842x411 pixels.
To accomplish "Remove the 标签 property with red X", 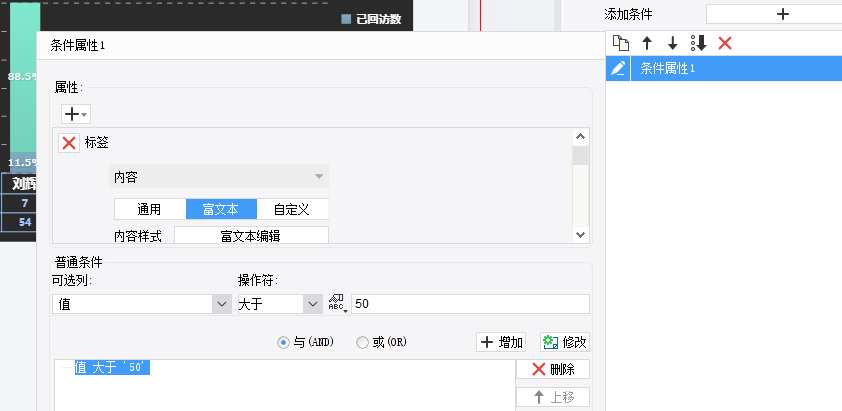I will point(69,143).
